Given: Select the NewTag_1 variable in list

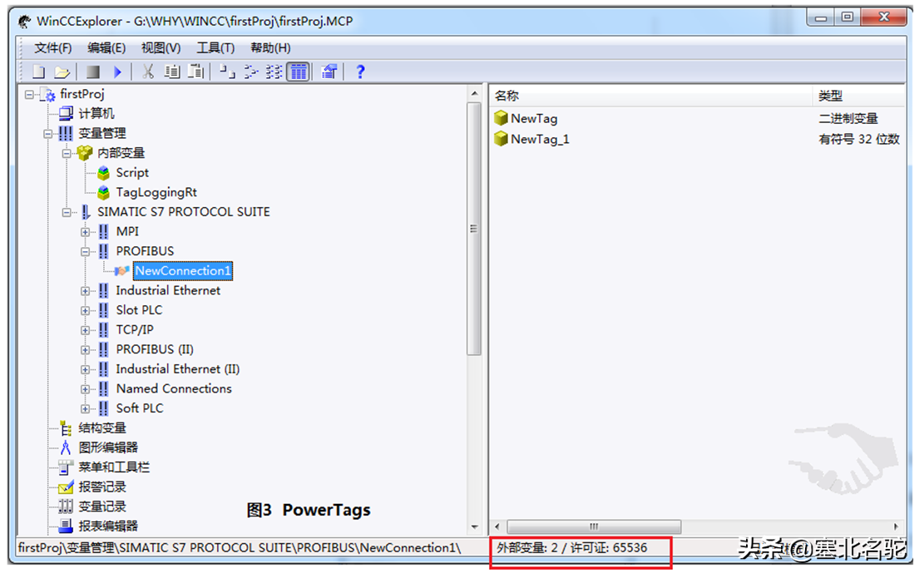Looking at the screenshot, I should (539, 139).
